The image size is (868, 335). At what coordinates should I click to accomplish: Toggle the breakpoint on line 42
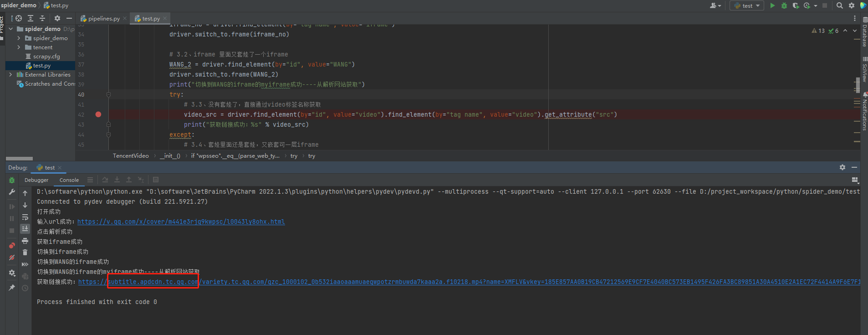tap(98, 114)
